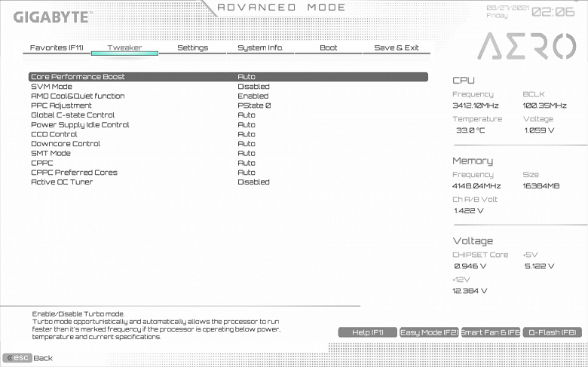
Task: Change SMT Mode Auto value
Action: click(247, 153)
